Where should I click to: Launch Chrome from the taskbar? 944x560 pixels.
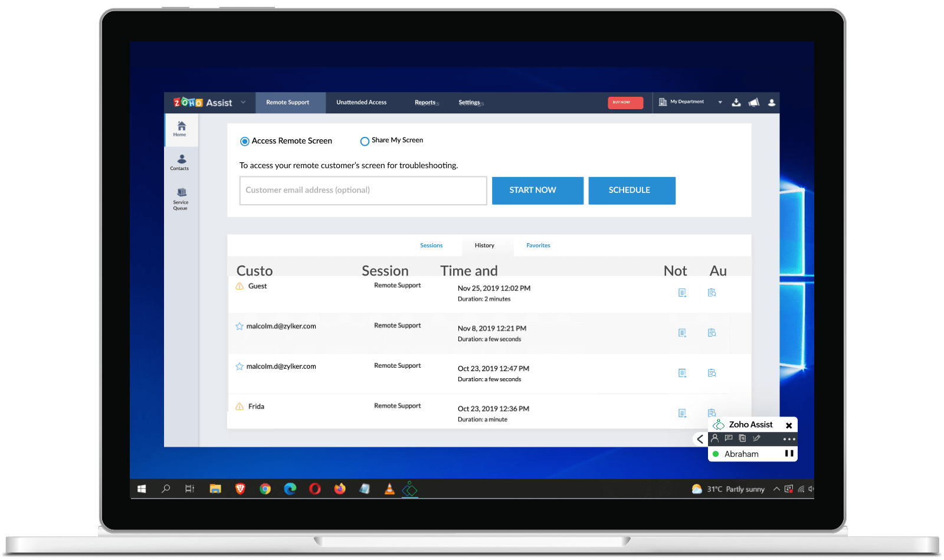pyautogui.click(x=265, y=489)
